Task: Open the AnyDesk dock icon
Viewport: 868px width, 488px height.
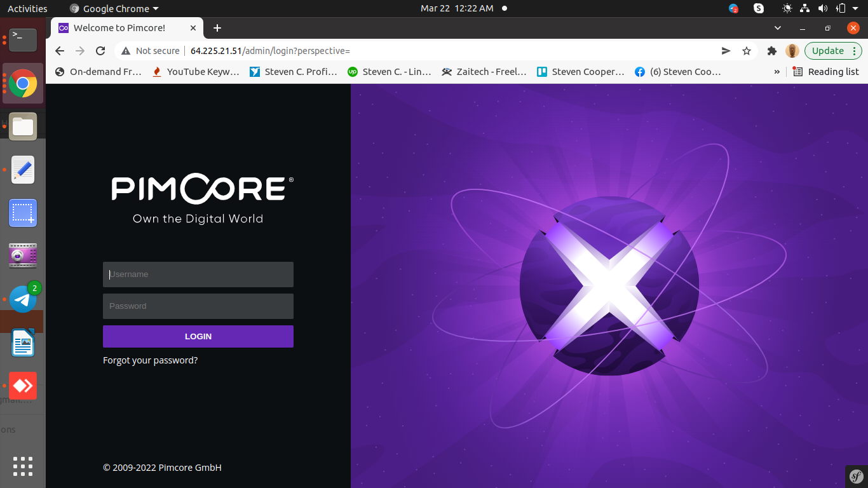Action: click(x=23, y=386)
